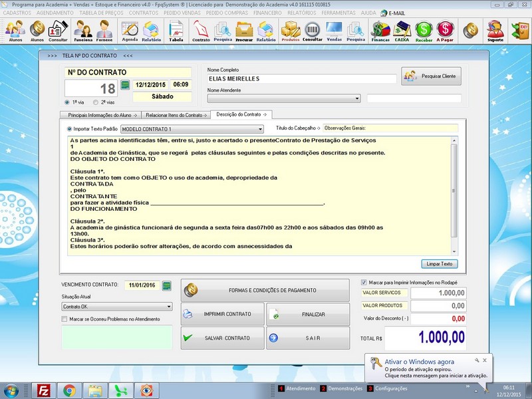Click the Windows Start button

11,391
